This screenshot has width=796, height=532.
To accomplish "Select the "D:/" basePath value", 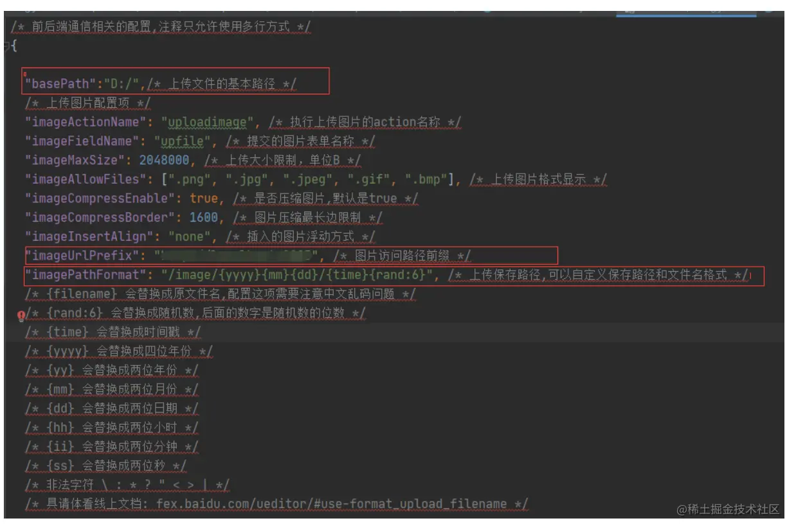I will pos(123,84).
